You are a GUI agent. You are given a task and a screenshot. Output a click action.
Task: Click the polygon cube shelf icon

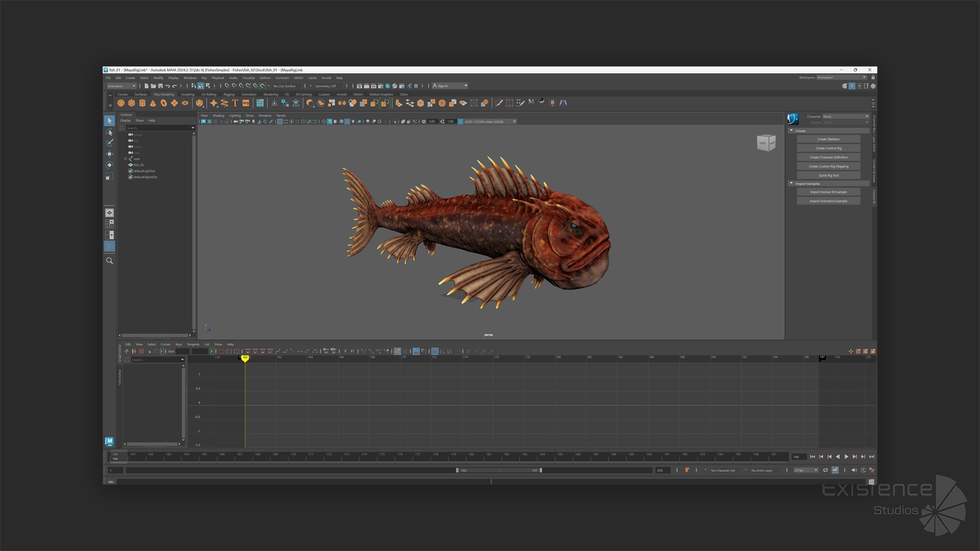(132, 103)
